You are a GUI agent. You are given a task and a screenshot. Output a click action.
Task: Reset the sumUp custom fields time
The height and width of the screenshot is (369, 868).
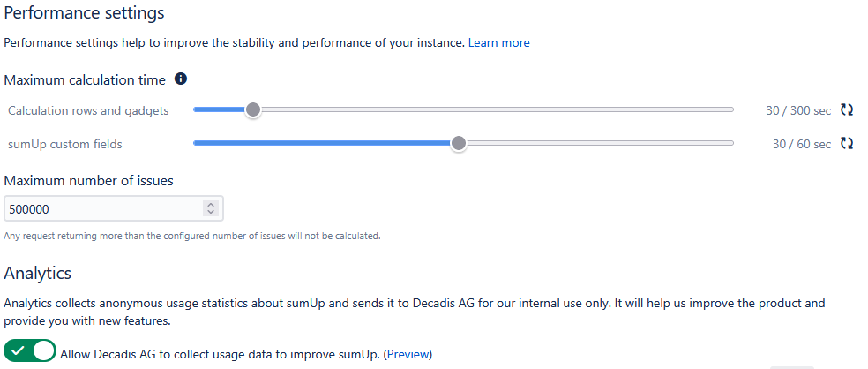point(847,143)
